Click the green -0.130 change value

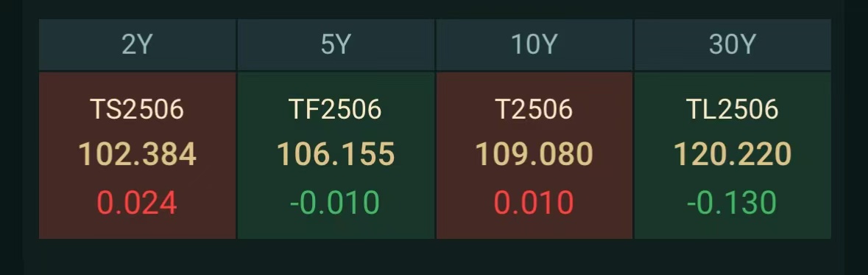[x=732, y=202]
